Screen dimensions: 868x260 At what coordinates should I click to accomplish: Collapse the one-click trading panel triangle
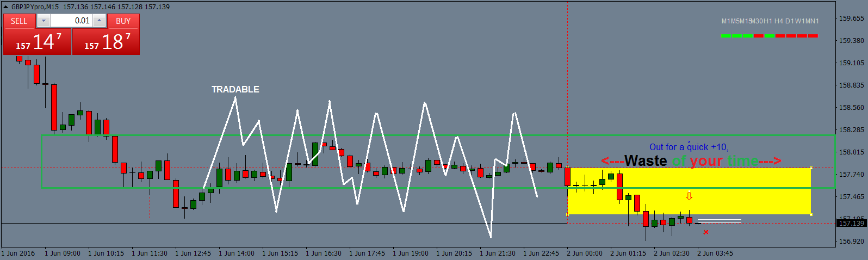click(x=5, y=7)
